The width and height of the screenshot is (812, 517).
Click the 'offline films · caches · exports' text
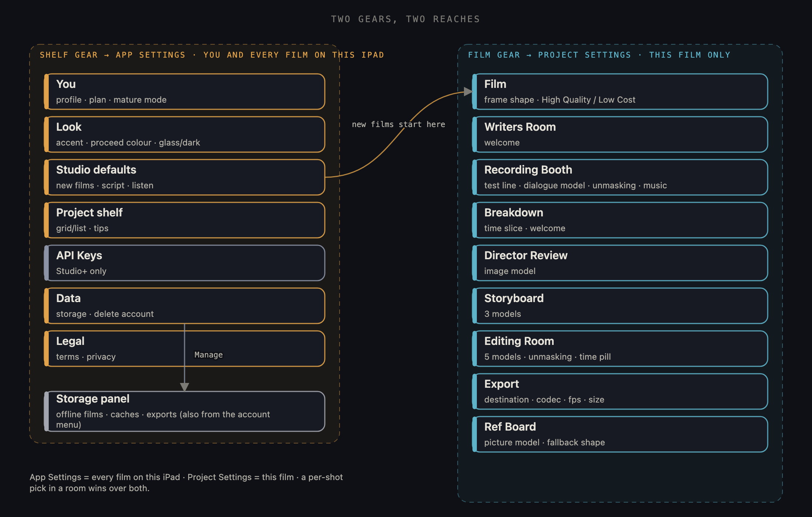pyautogui.click(x=163, y=420)
